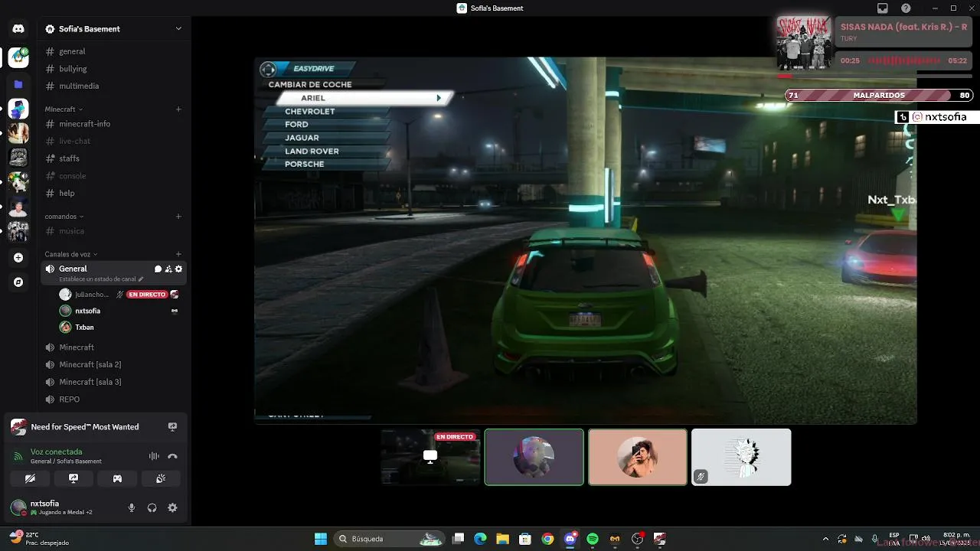Create a channel in comandos category
The height and width of the screenshot is (551, 980).
pos(178,216)
